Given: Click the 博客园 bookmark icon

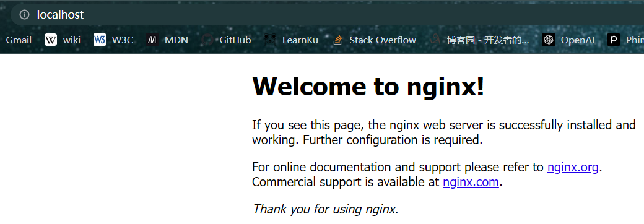Looking at the screenshot, I should click(x=435, y=40).
